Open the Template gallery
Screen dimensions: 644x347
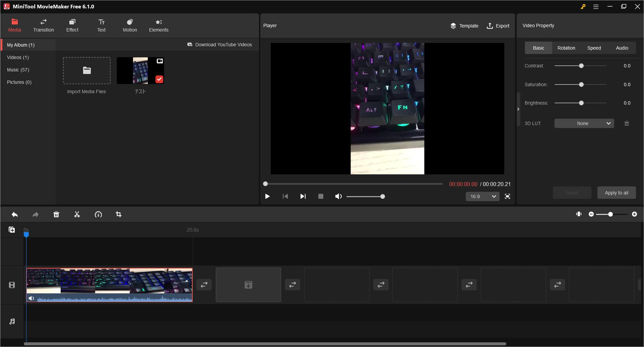coord(464,26)
